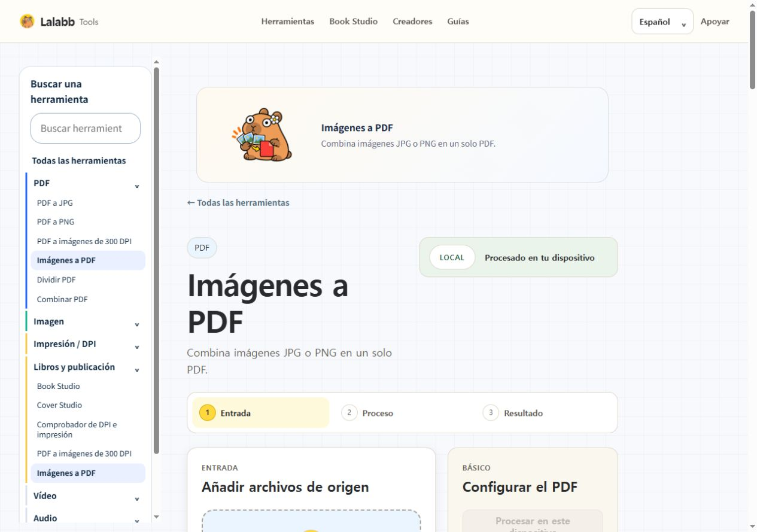Open the Herramientas menu
Image resolution: width=757 pixels, height=532 pixels.
(288, 22)
